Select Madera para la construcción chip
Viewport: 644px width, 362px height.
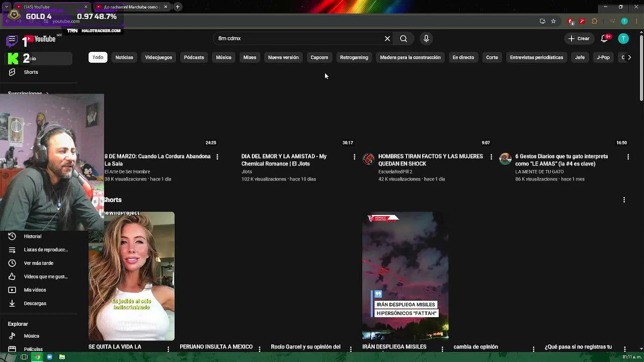click(410, 57)
